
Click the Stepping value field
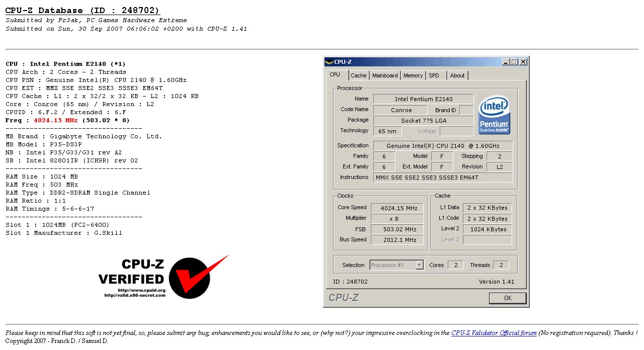pos(500,156)
